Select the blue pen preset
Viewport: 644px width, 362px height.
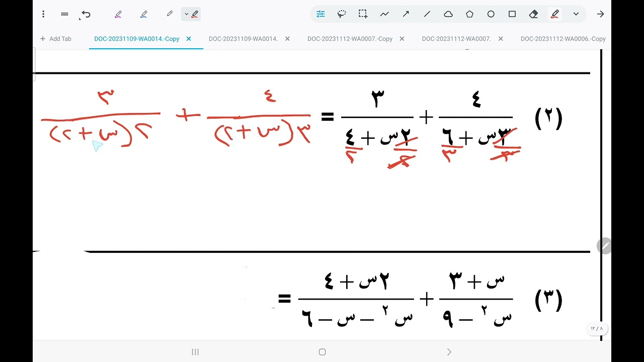143,14
